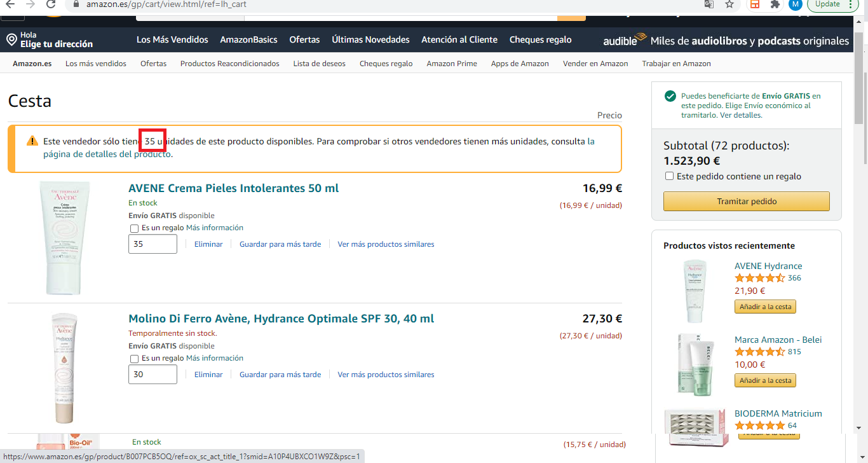The image size is (868, 463).
Task: Open the AVENE Crema Pieles Intolerantes 50 ml title
Action: click(233, 188)
